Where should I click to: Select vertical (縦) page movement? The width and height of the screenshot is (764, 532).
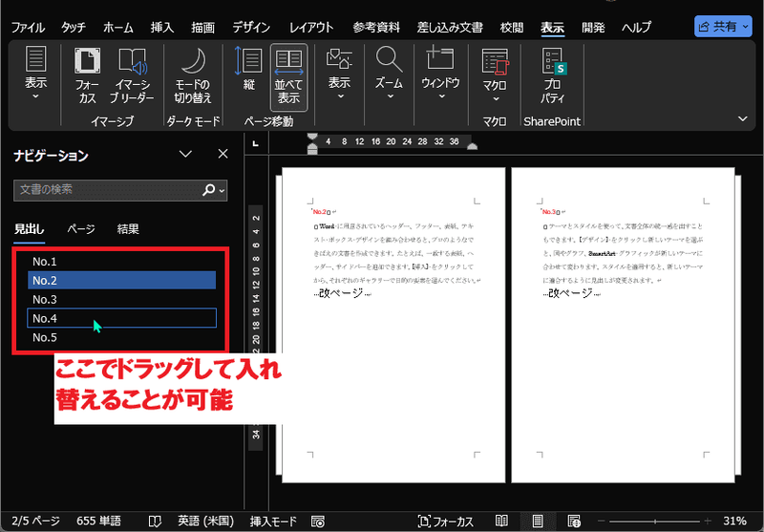249,70
